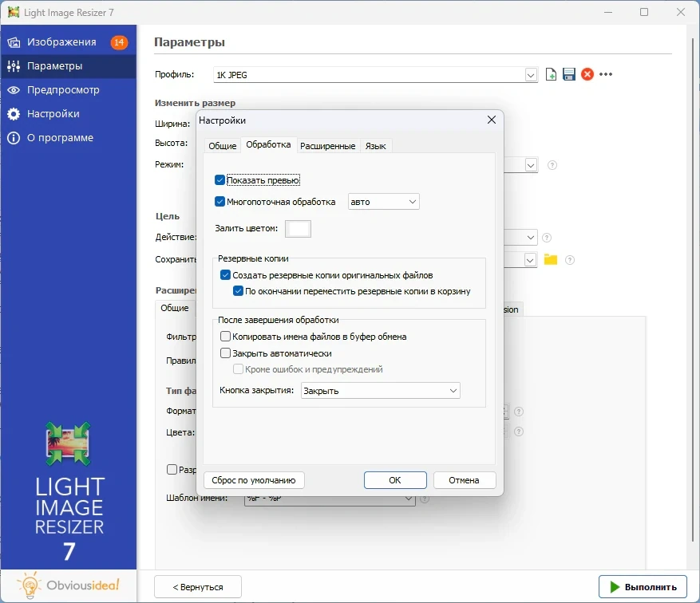
Task: Open the авто threads dropdown
Action: (x=383, y=202)
